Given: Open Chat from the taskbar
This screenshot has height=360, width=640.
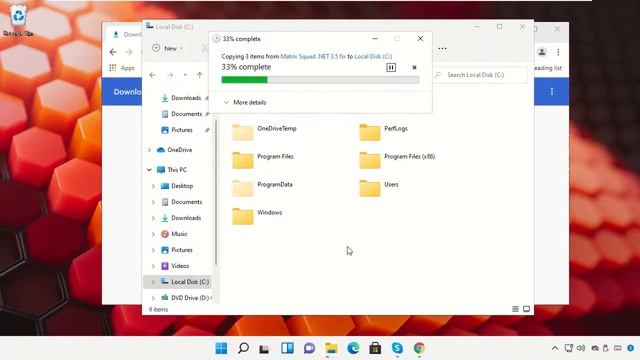Looking at the screenshot, I should (309, 348).
